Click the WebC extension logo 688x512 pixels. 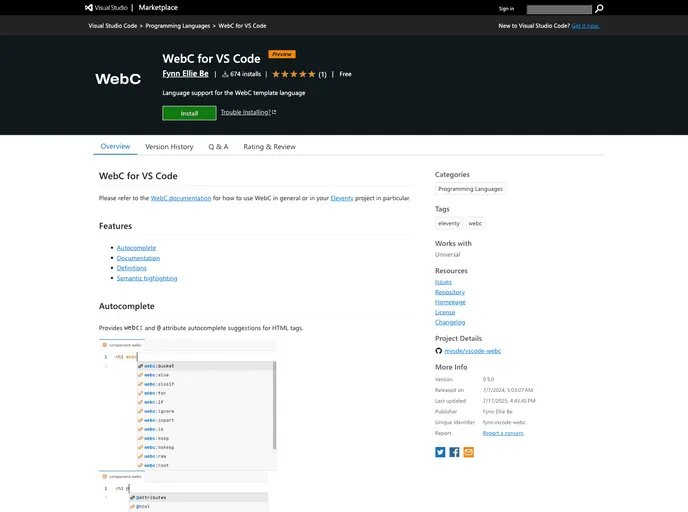[118, 79]
